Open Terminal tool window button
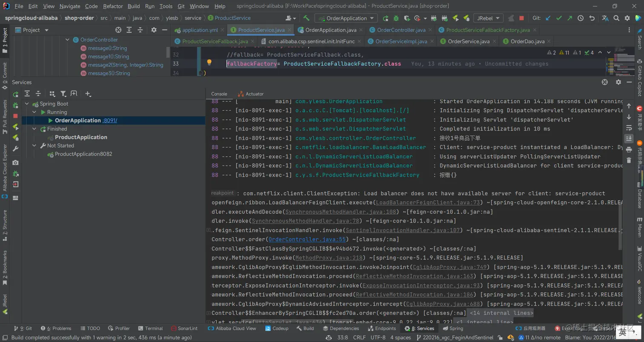The height and width of the screenshot is (342, 644). [150, 328]
